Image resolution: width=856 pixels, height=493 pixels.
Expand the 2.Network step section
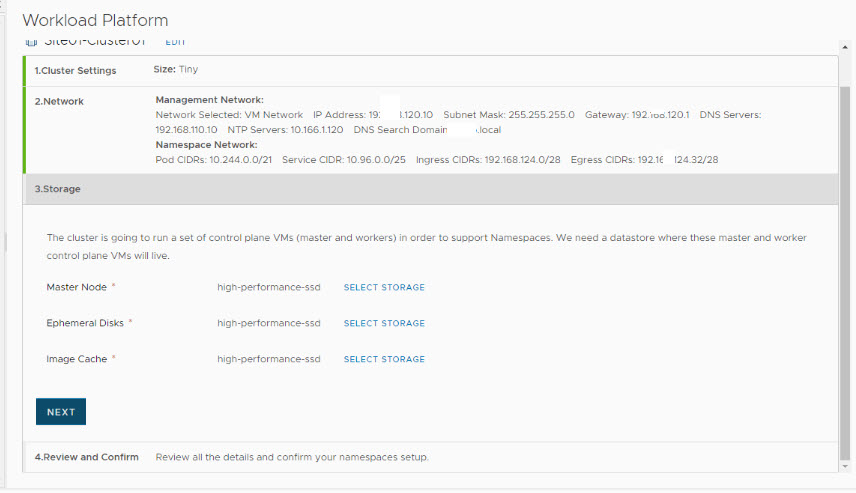pos(59,101)
